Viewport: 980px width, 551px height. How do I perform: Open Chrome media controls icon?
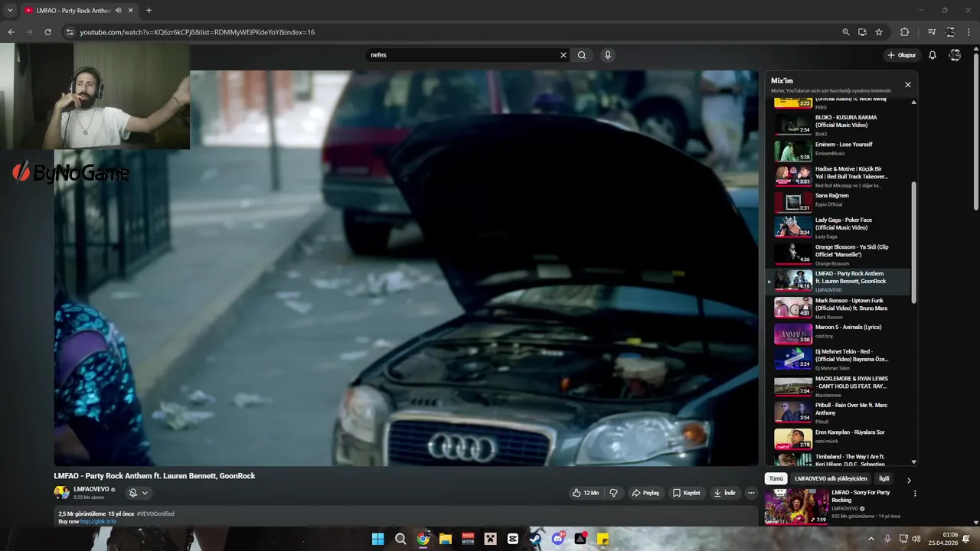click(x=932, y=32)
